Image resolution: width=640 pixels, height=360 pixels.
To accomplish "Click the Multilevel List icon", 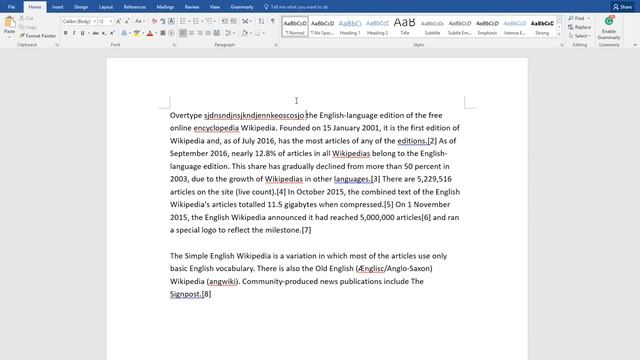I will (209, 21).
